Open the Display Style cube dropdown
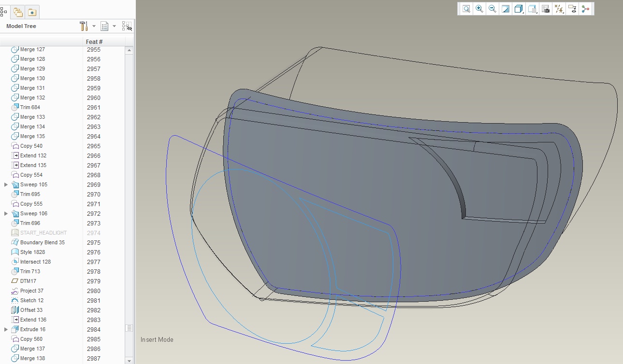 [x=519, y=9]
